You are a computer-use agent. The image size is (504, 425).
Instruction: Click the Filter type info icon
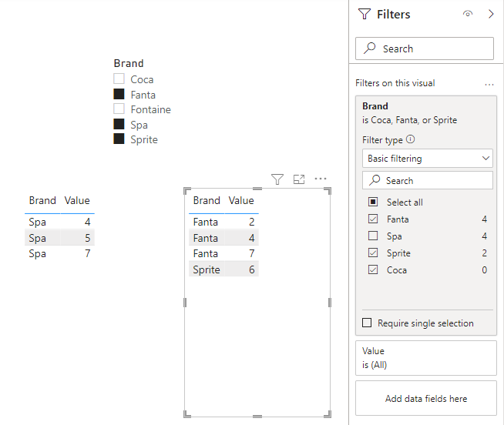point(411,139)
